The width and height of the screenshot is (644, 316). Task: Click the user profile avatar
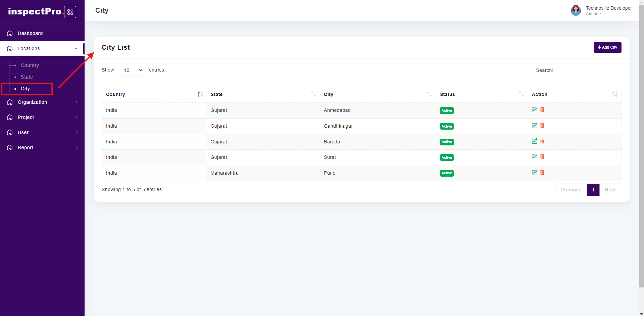point(576,10)
